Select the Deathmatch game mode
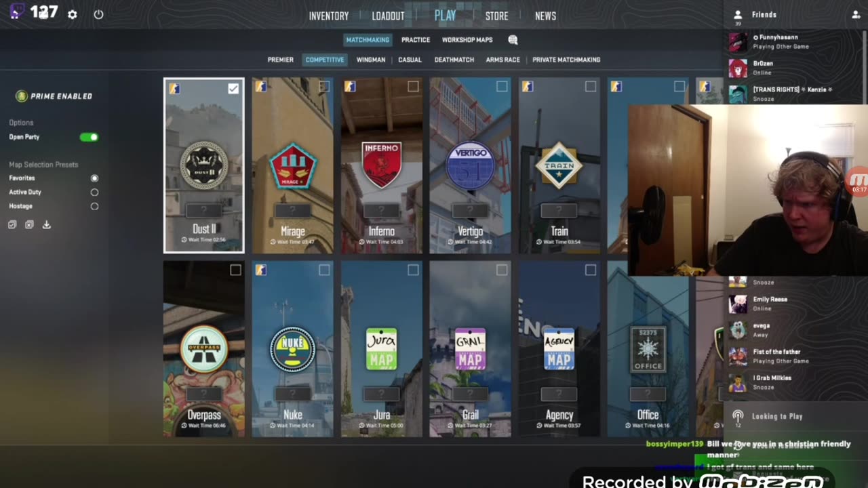 454,60
